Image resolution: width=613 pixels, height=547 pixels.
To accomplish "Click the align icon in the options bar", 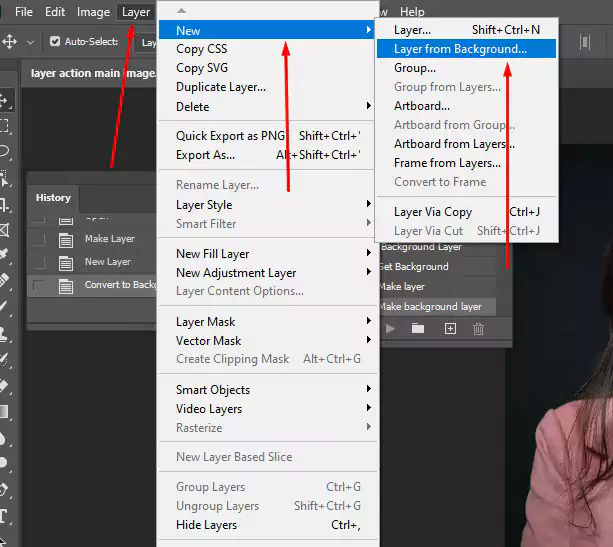I will (585, 42).
